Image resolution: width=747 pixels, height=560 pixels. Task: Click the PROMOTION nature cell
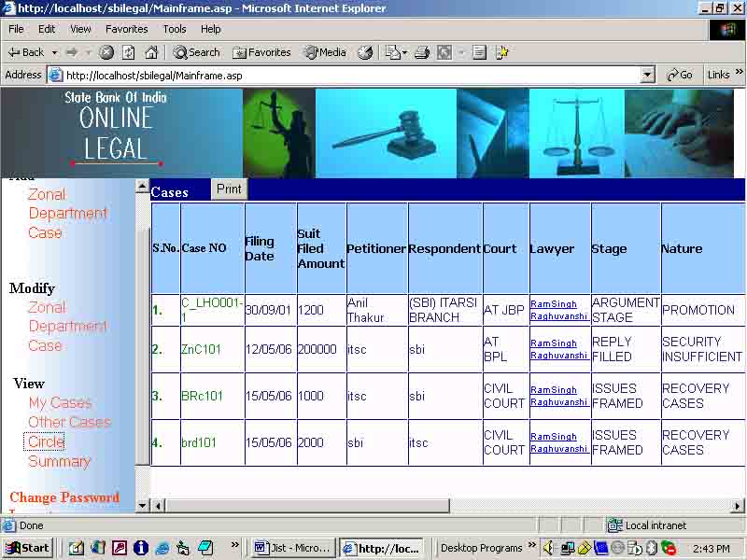703,310
